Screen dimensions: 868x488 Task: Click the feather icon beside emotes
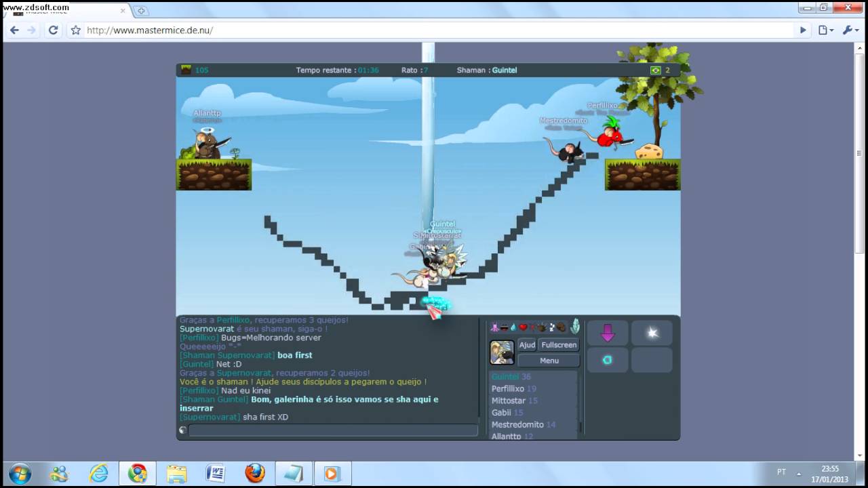pos(575,327)
